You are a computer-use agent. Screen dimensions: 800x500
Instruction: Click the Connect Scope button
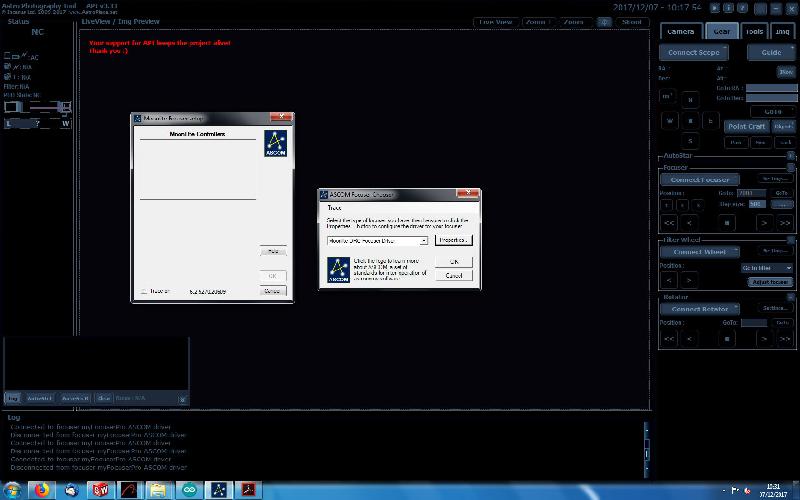click(x=693, y=52)
